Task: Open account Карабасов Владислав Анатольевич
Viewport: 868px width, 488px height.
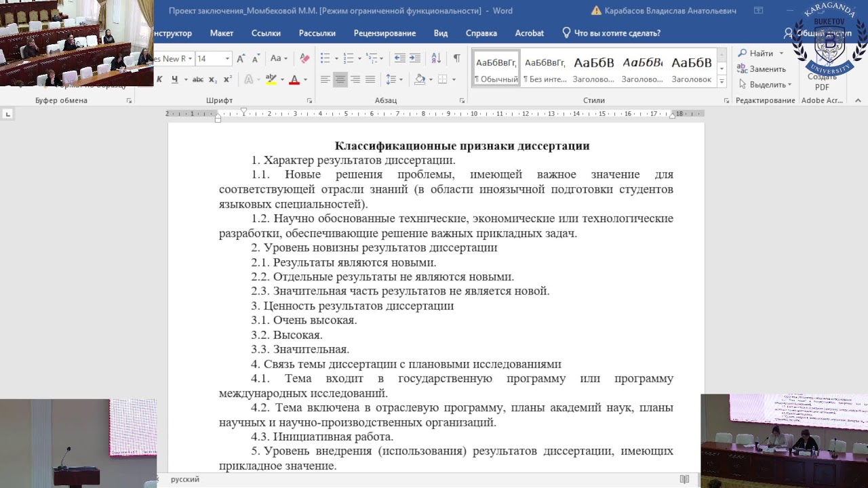Action: (x=671, y=11)
